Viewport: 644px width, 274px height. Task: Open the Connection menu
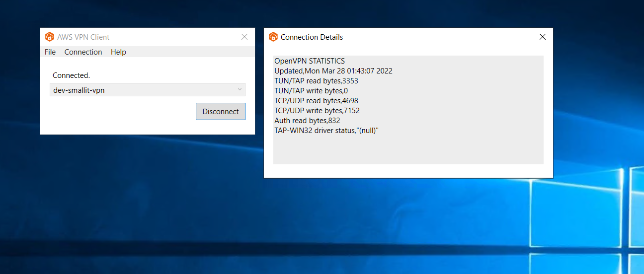pyautogui.click(x=83, y=52)
